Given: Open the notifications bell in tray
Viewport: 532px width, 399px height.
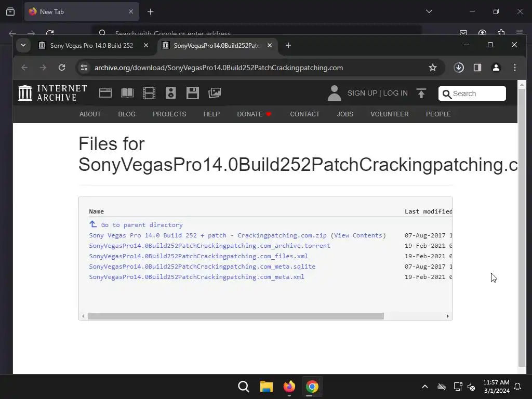Looking at the screenshot, I should (517, 387).
